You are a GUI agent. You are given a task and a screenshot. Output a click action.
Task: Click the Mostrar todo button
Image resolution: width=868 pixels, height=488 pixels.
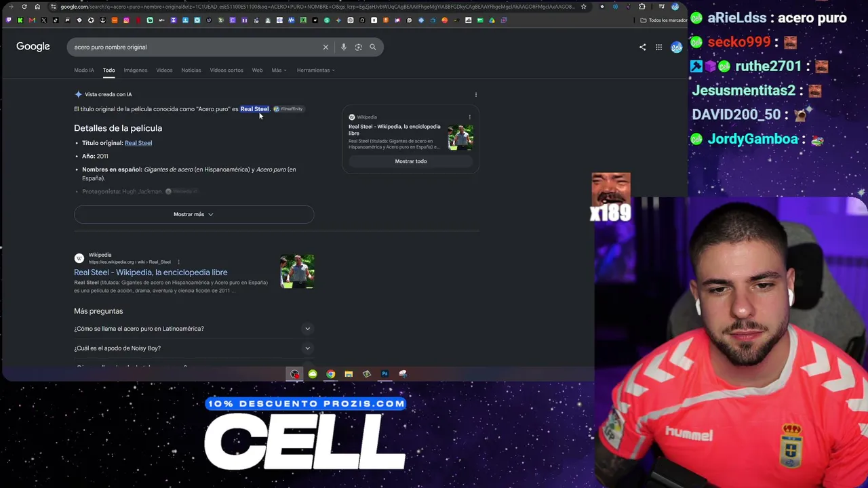[x=411, y=161]
